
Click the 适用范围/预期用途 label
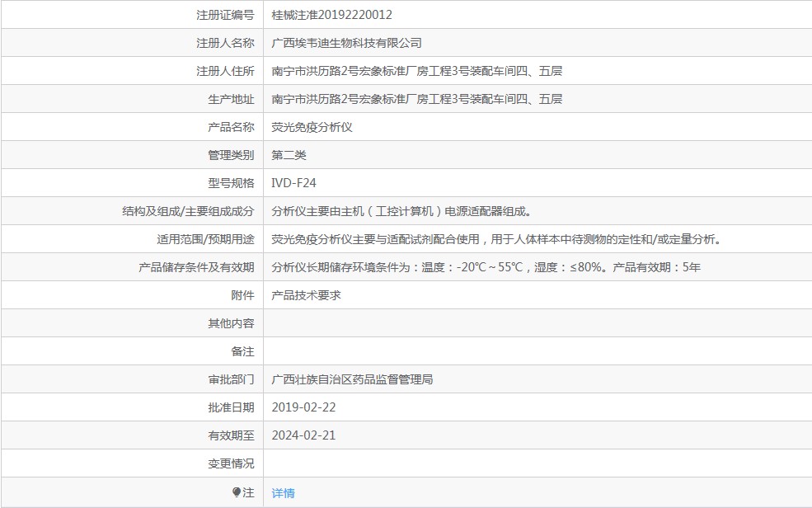point(205,239)
